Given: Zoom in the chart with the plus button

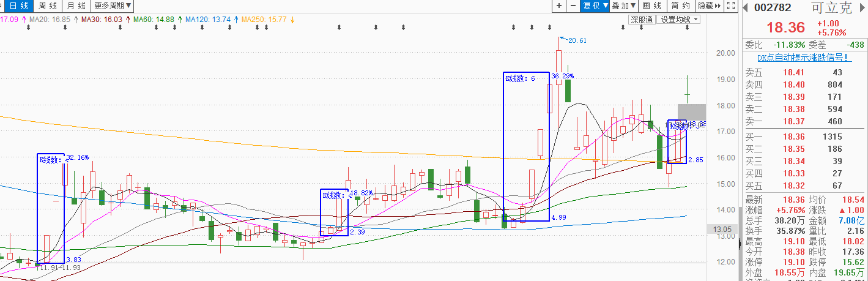Looking at the screenshot, I should (x=559, y=6).
